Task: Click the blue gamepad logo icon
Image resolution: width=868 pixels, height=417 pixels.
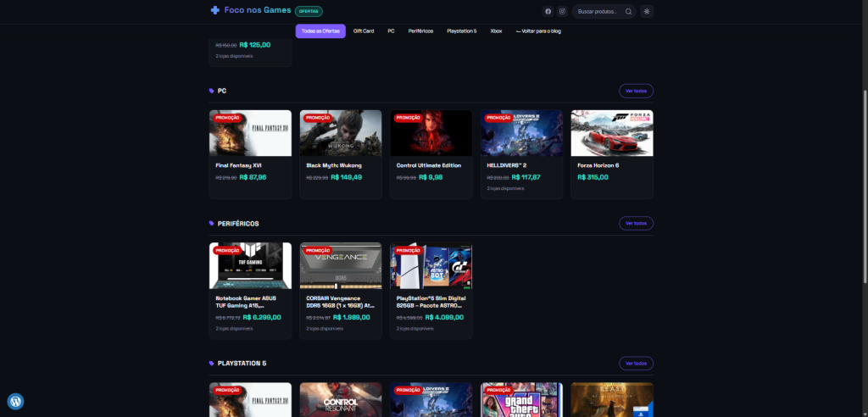Action: (214, 10)
